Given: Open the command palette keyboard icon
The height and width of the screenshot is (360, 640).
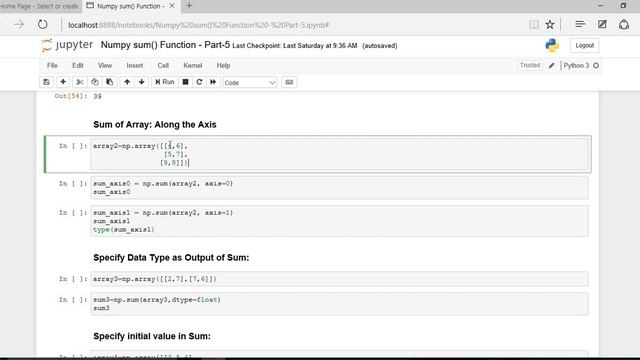Looking at the screenshot, I should [289, 82].
